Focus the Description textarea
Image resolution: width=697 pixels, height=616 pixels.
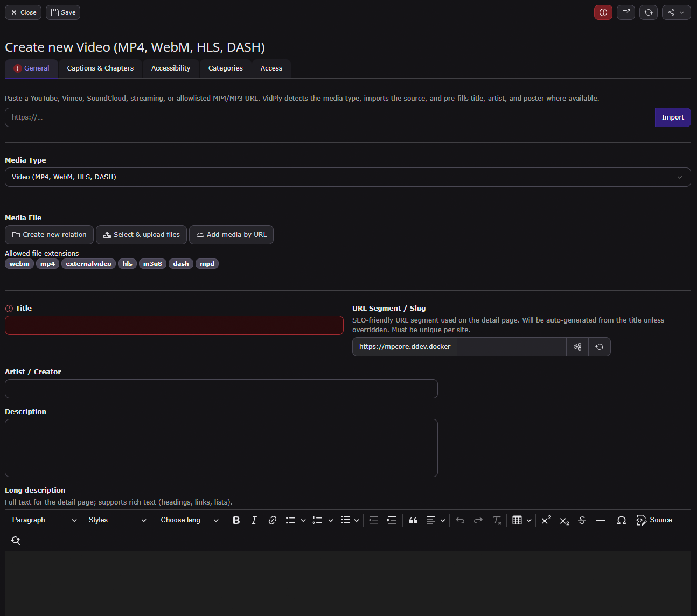pyautogui.click(x=221, y=448)
